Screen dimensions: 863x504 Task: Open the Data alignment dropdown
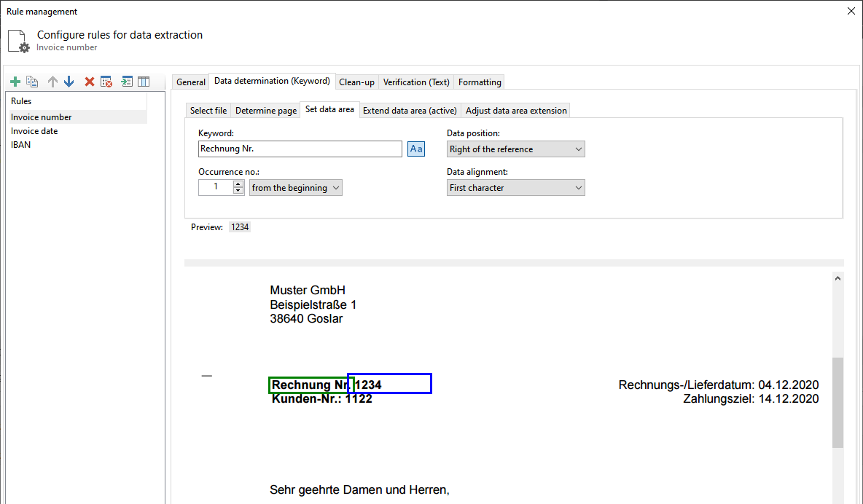coord(515,187)
